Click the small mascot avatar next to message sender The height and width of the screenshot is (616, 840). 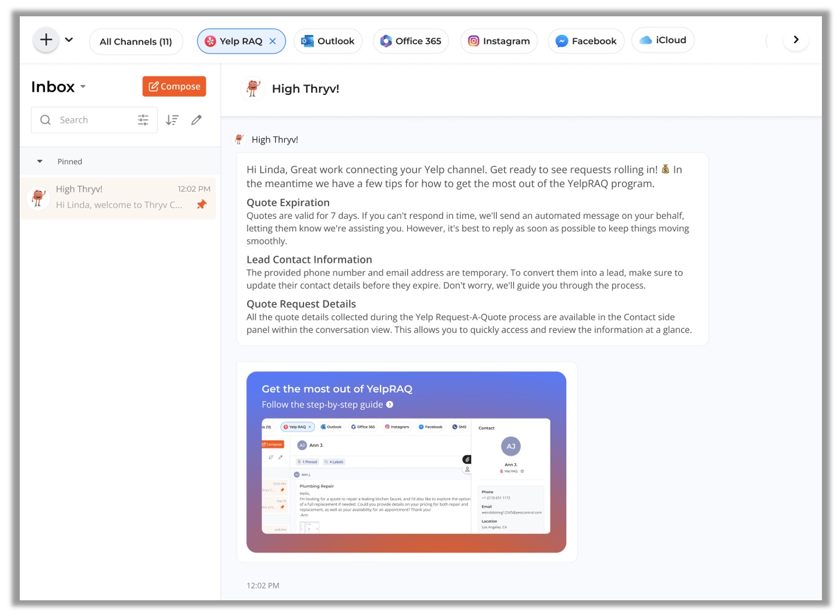[239, 139]
